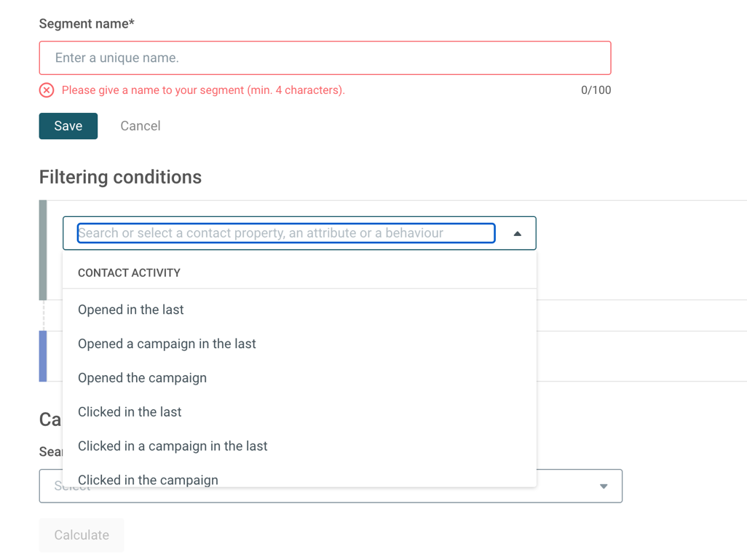Select "Opened in the last" option
Image resolution: width=747 pixels, height=560 pixels.
(131, 310)
